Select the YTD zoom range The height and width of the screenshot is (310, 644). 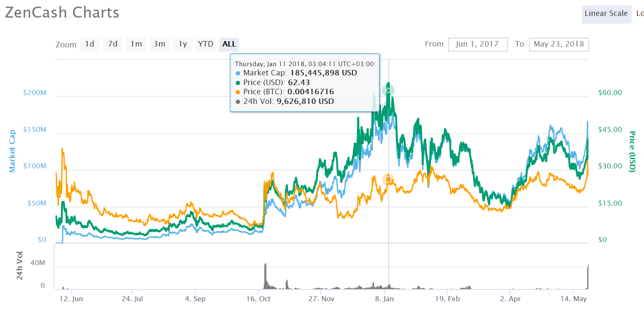pyautogui.click(x=206, y=44)
